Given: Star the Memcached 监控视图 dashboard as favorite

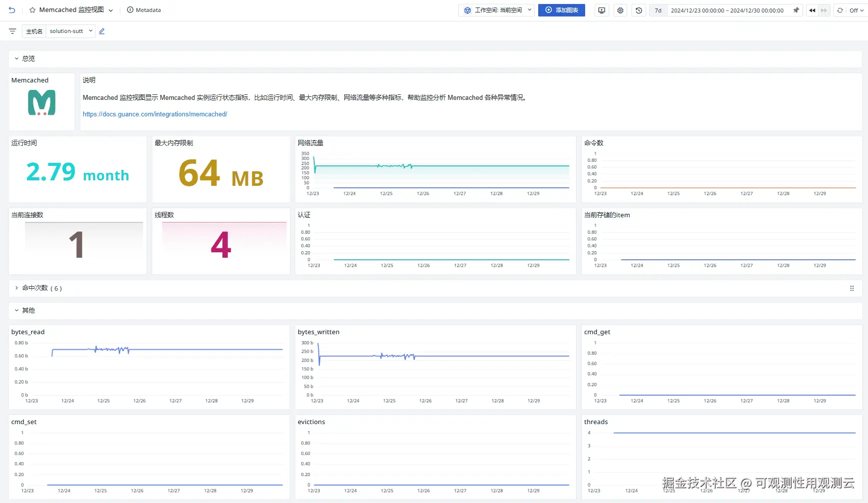Looking at the screenshot, I should (32, 10).
